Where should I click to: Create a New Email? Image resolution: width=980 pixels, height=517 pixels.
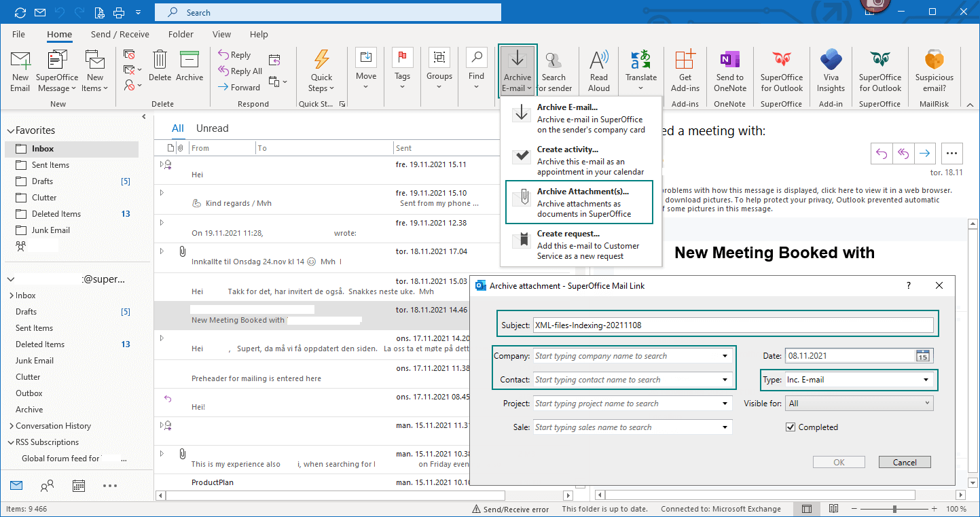20,71
